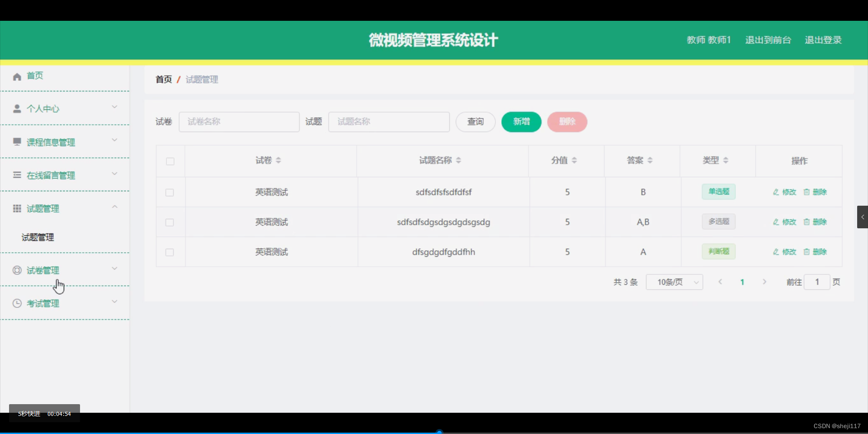The width and height of the screenshot is (868, 434).
Task: Select the 首页 home icon in sidebar
Action: tap(17, 76)
